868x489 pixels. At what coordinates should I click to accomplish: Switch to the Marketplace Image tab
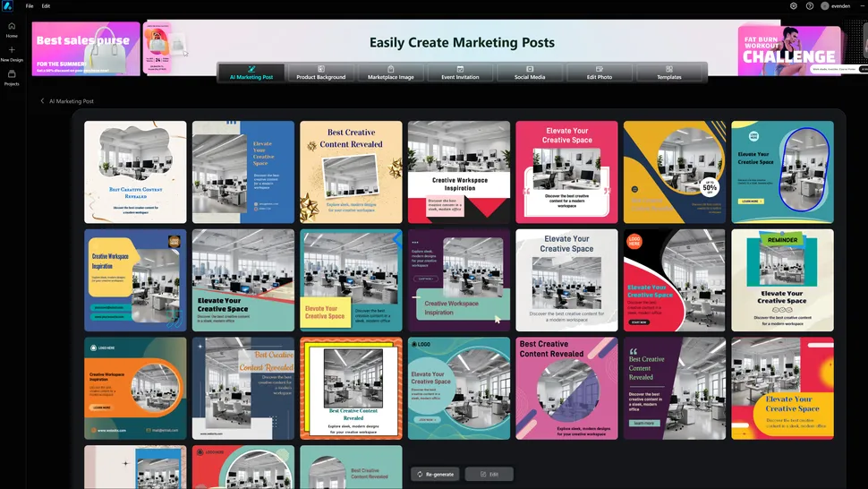pos(390,73)
